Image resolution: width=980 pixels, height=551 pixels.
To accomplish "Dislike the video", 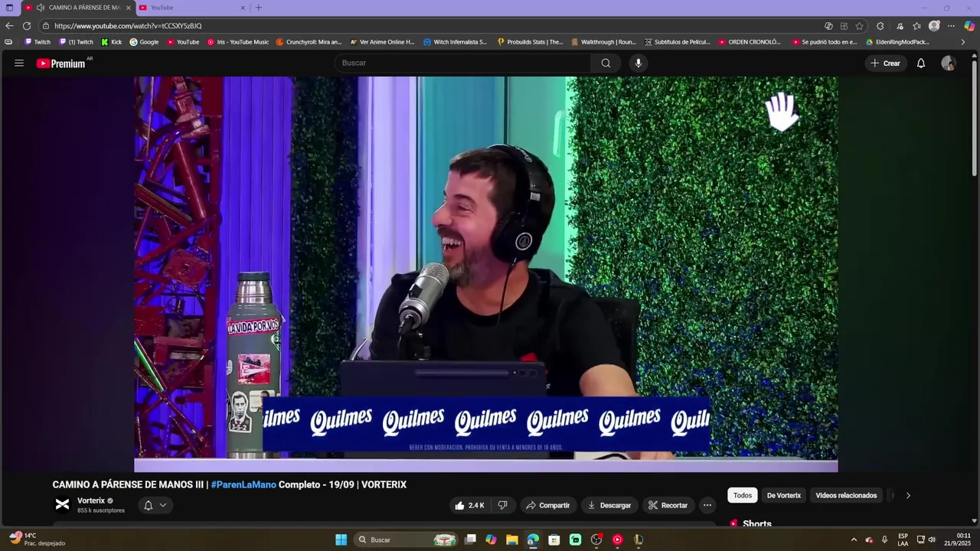I will pos(503,505).
